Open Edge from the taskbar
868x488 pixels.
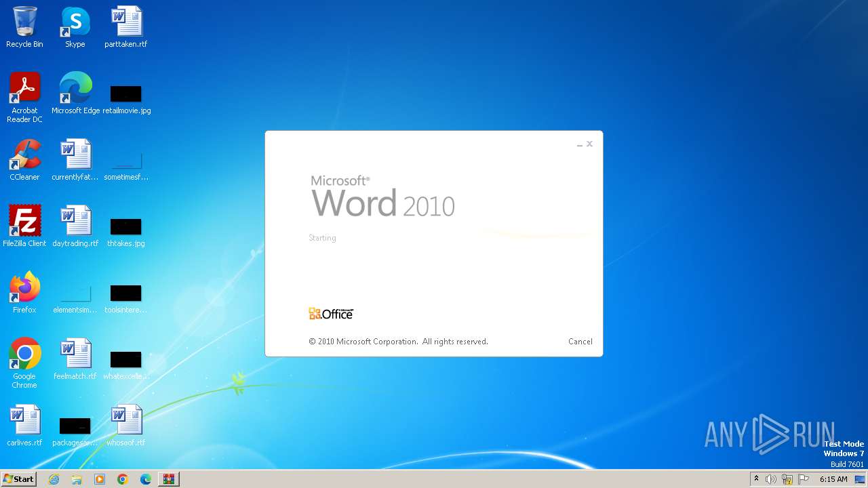(x=146, y=479)
